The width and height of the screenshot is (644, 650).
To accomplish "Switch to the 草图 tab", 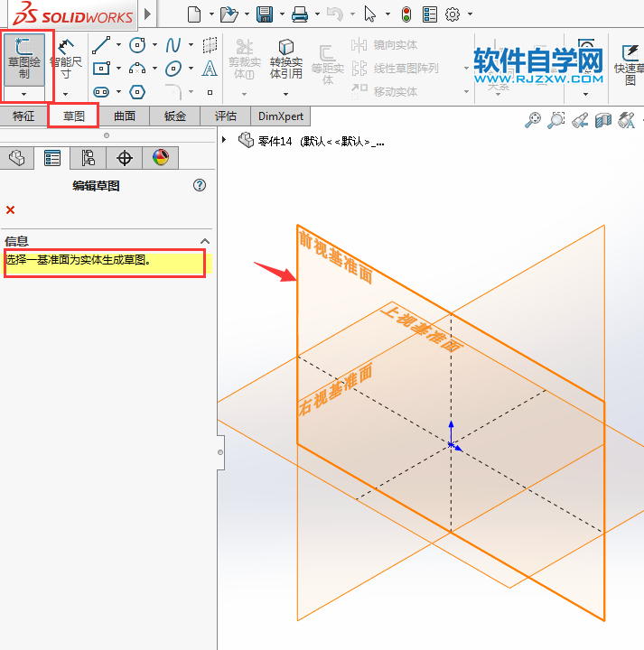I will (x=74, y=116).
